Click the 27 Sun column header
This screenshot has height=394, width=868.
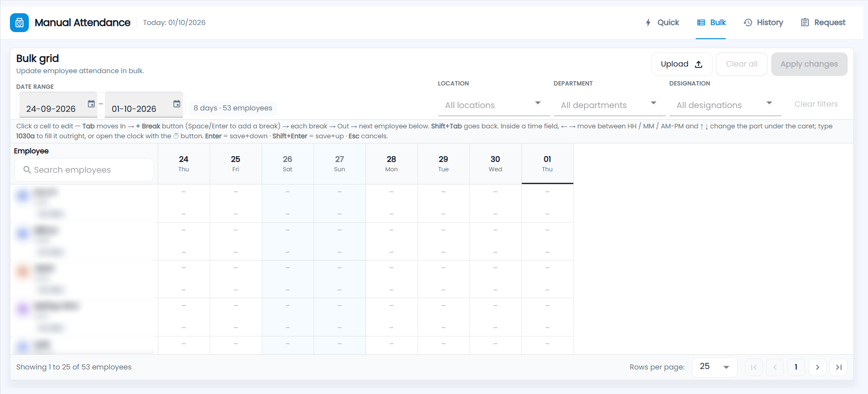point(340,164)
